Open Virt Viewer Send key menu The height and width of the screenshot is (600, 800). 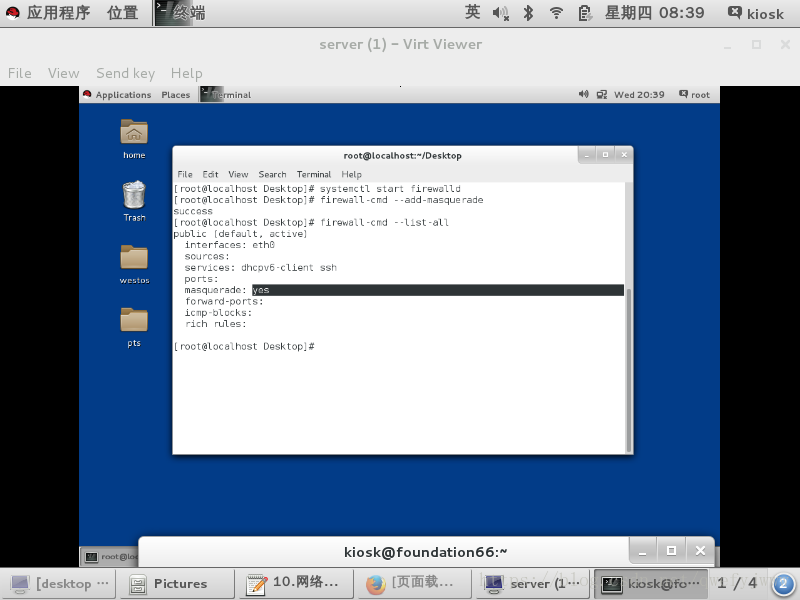coord(126,73)
